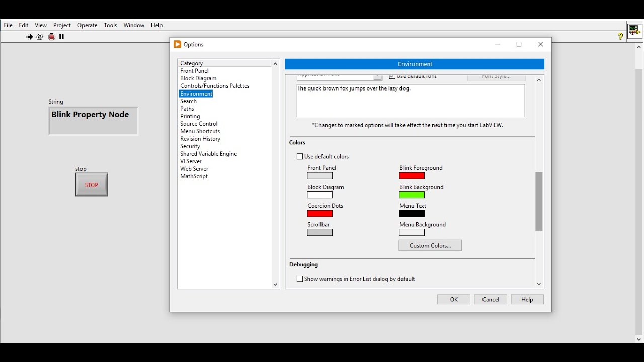Click the Pause toolbar icon

62,37
